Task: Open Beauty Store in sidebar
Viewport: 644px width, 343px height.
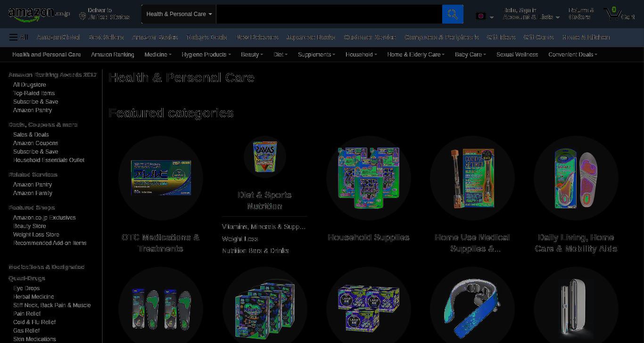Action: coord(30,226)
